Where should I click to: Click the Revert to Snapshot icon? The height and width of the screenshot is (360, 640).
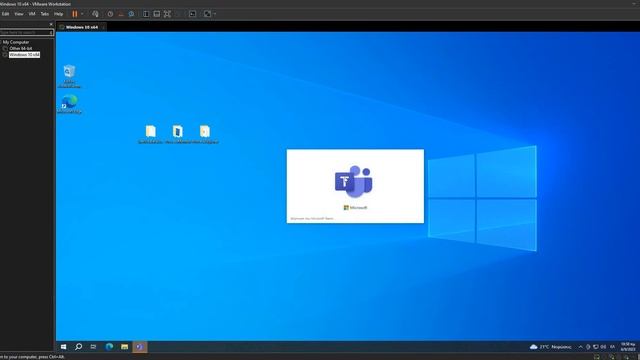point(121,14)
